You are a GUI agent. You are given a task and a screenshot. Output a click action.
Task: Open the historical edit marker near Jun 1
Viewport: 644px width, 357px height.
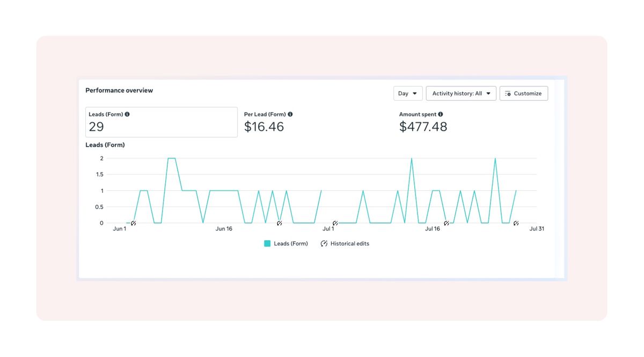[x=133, y=223]
